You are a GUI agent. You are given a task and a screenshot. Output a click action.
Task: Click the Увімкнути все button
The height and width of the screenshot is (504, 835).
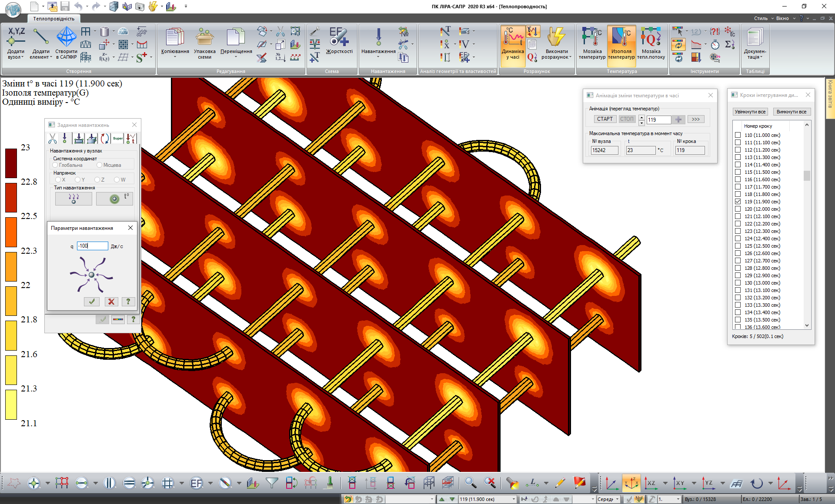point(750,112)
